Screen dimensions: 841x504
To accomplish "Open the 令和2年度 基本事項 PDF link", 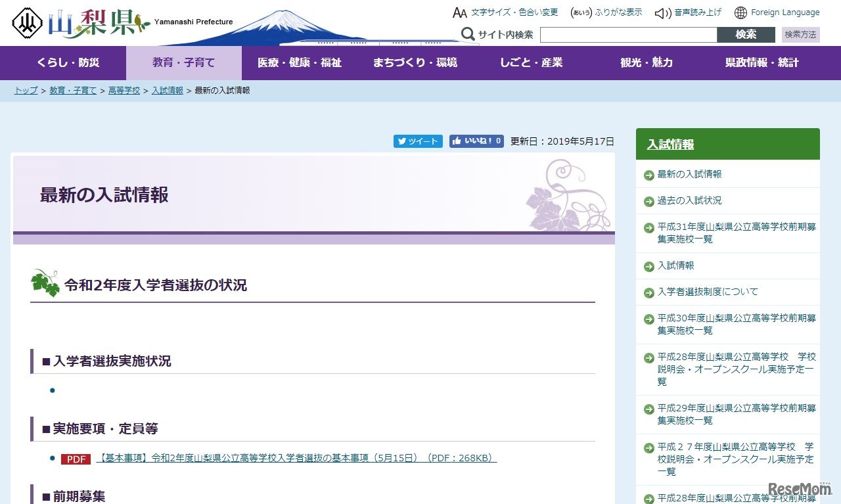I will [296, 458].
